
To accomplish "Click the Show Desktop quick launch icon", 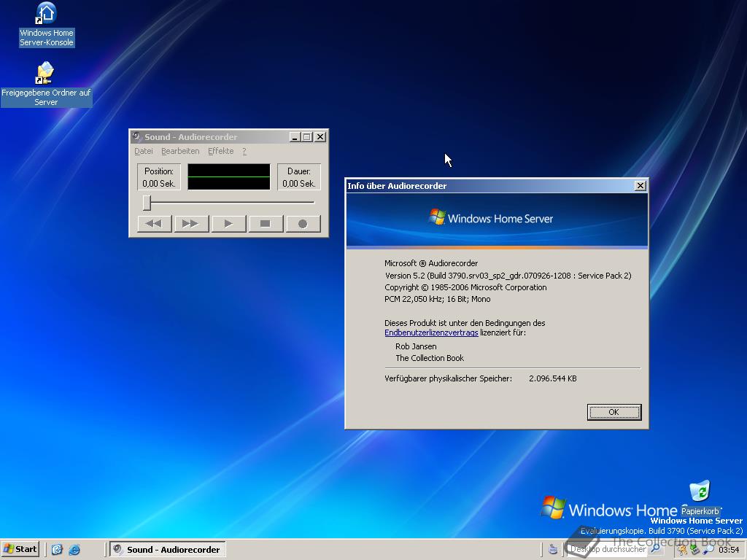I will [57, 550].
